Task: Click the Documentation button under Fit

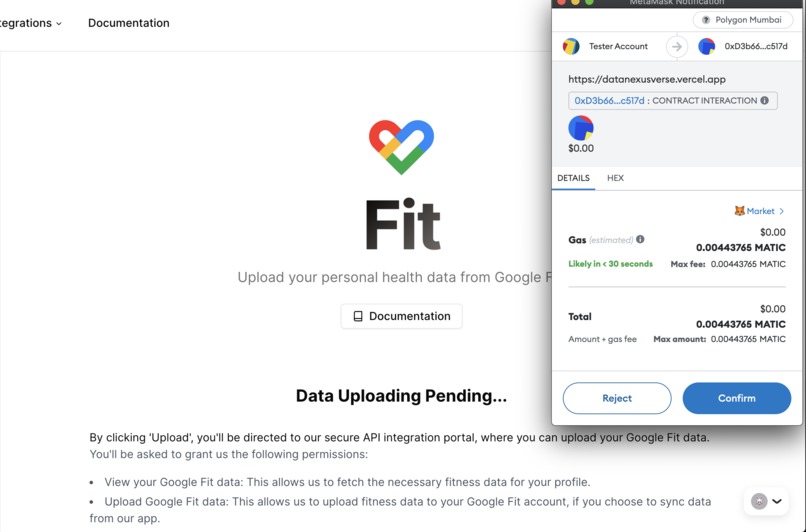Action: point(401,316)
